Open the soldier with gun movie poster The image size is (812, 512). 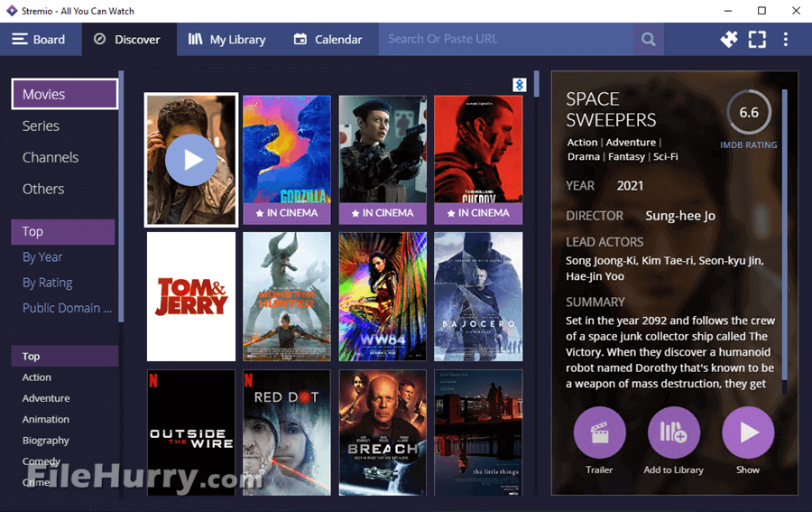pyautogui.click(x=383, y=159)
